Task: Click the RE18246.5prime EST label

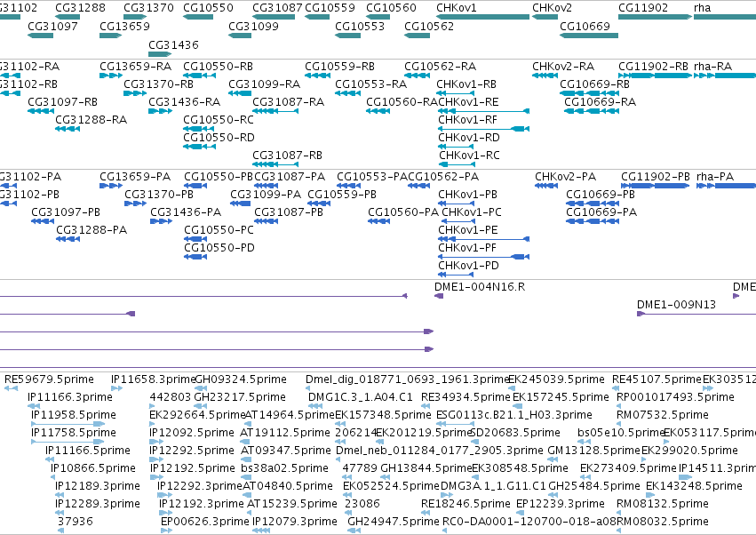Action: click(466, 504)
